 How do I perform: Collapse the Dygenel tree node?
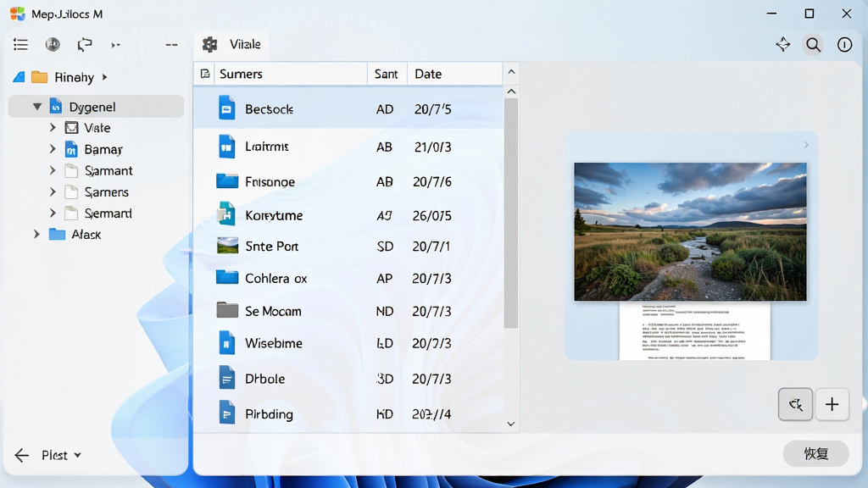[x=37, y=106]
